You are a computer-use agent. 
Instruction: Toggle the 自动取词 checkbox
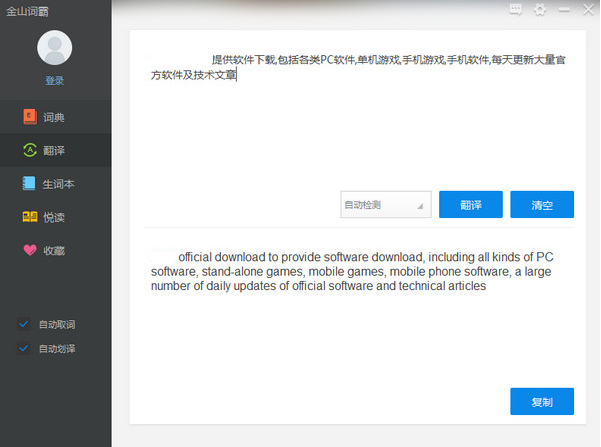click(24, 324)
